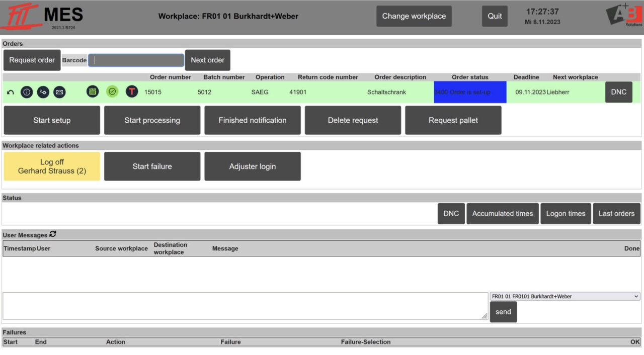Click Change workplace in the header
The image size is (644, 355).
[x=414, y=16]
